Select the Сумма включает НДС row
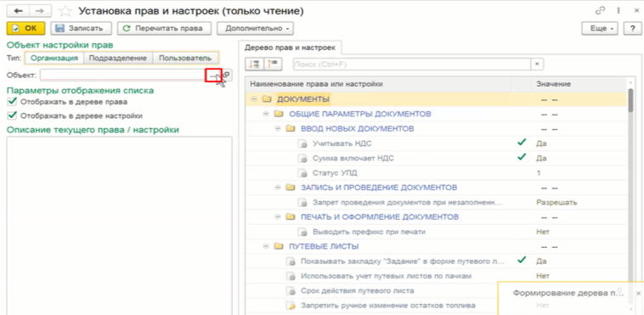The width and height of the screenshot is (644, 315). click(436, 158)
